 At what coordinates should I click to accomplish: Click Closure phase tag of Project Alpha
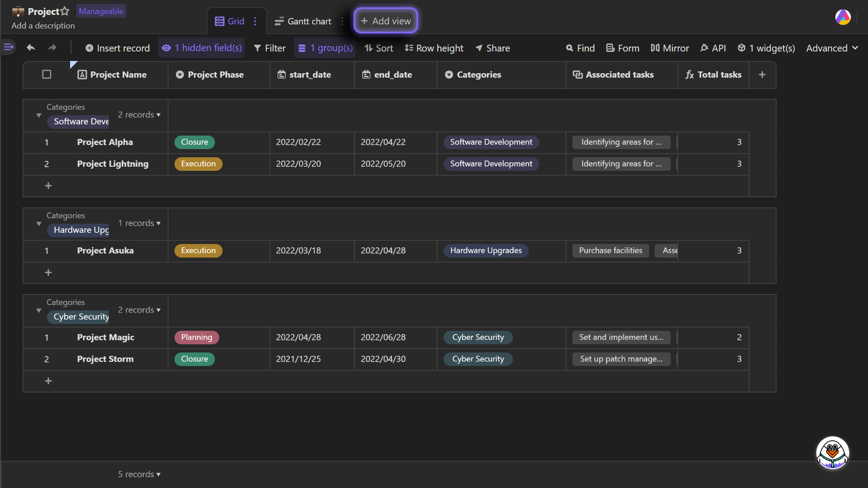click(x=194, y=142)
